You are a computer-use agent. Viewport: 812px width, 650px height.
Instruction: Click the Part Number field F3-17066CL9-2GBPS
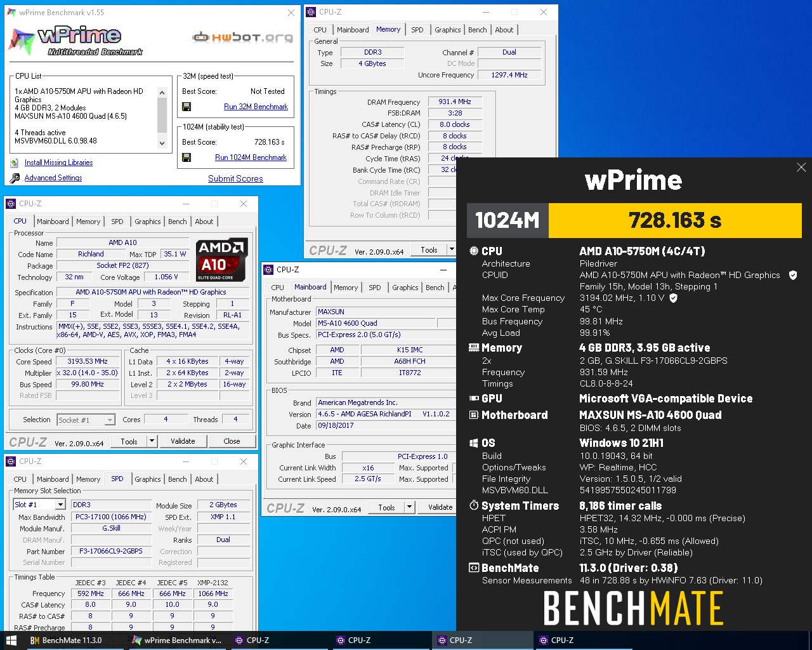110,551
